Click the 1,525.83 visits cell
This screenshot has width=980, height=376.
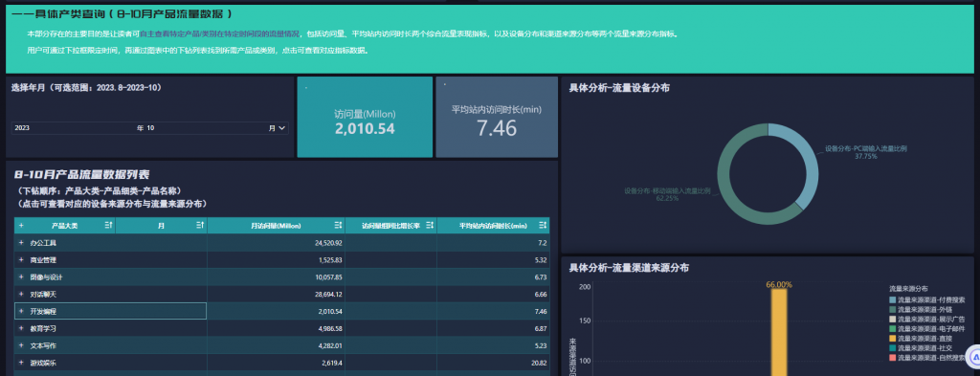click(276, 260)
